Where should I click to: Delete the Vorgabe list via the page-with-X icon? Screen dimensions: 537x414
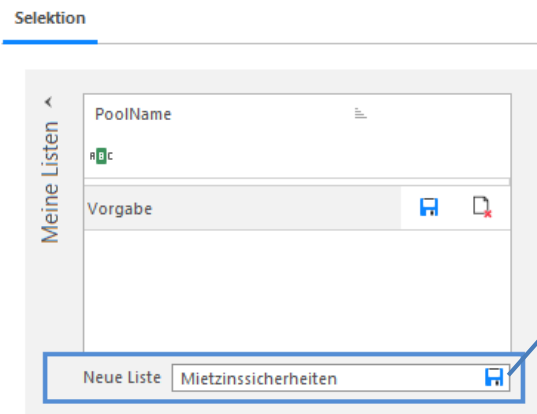(482, 207)
